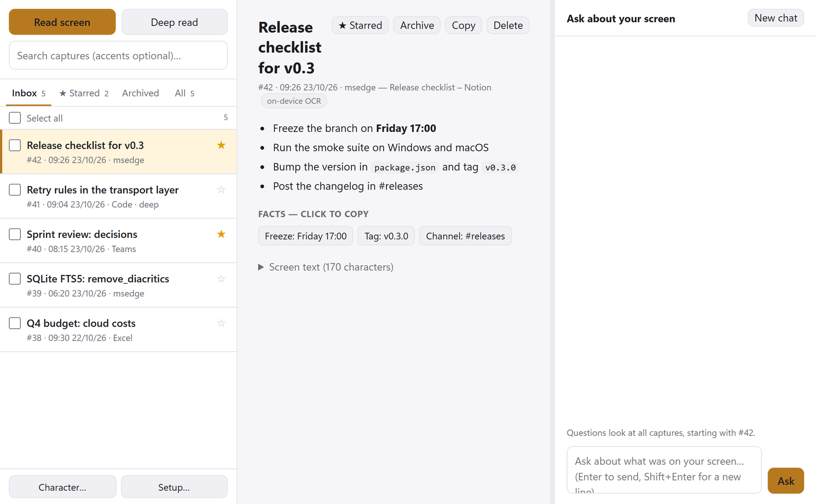Open the Setup... dialog
The height and width of the screenshot is (504, 816).
174,487
